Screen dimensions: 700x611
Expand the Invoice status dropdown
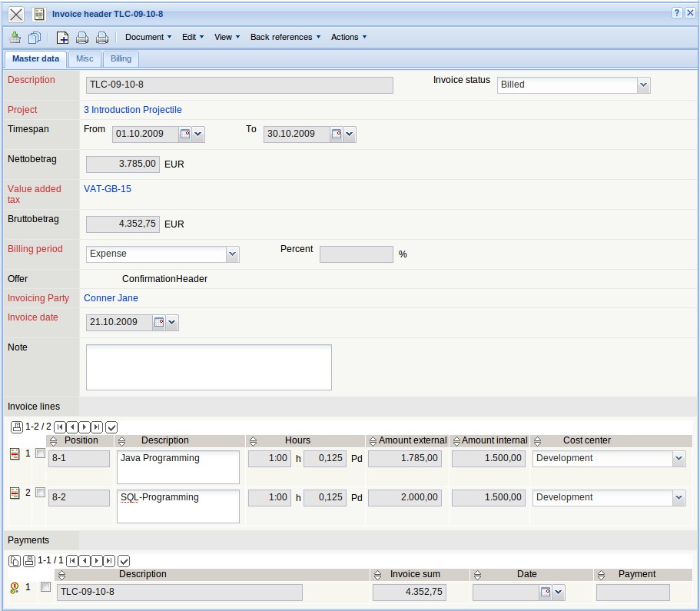[x=643, y=85]
